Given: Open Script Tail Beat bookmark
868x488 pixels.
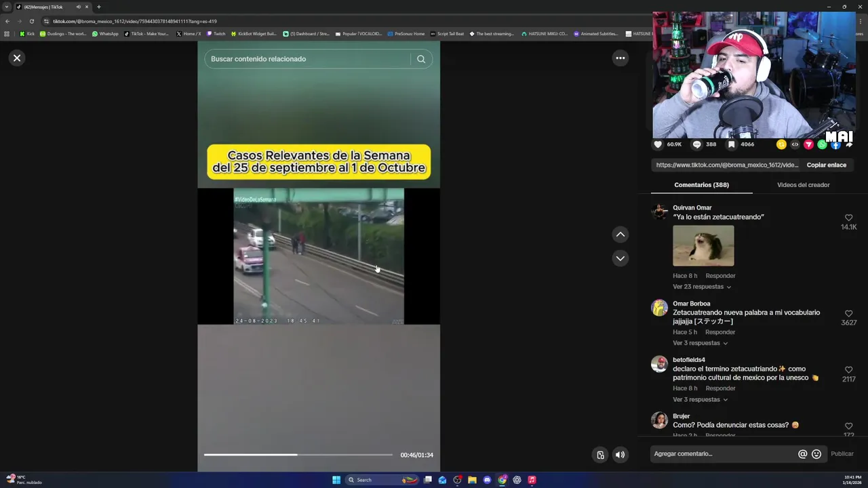Looking at the screenshot, I should [447, 33].
